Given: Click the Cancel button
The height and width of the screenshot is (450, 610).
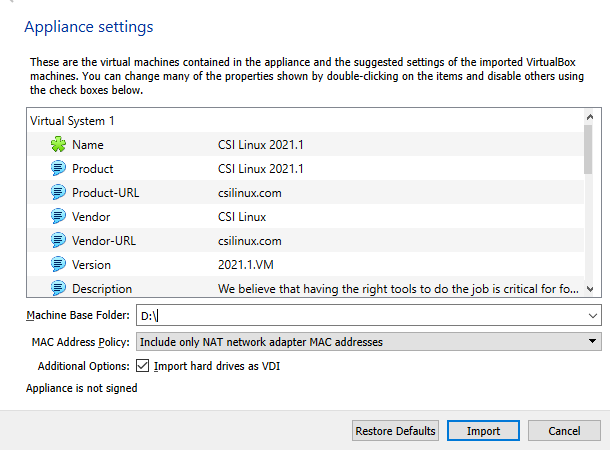Looking at the screenshot, I should 564,431.
